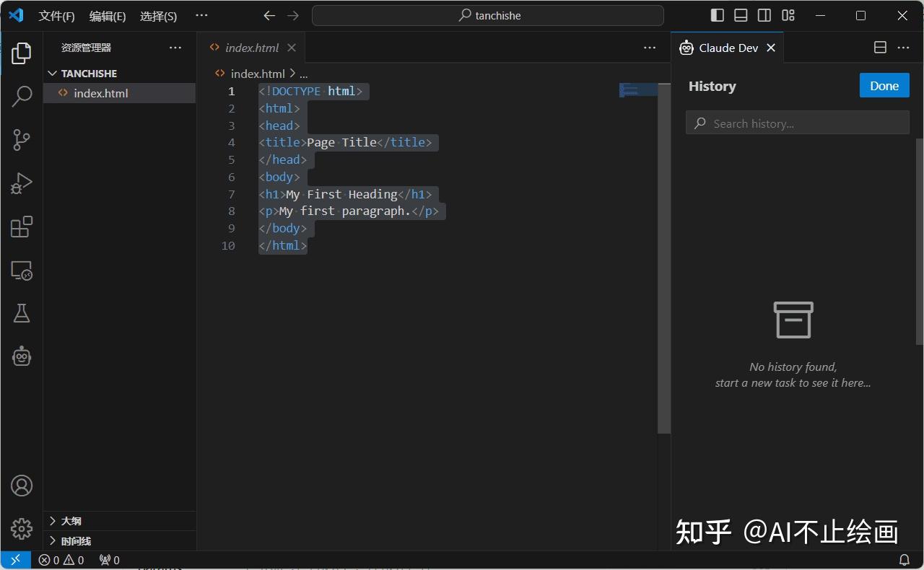Image resolution: width=924 pixels, height=570 pixels.
Task: Click the opening <body> tag line
Action: (279, 177)
